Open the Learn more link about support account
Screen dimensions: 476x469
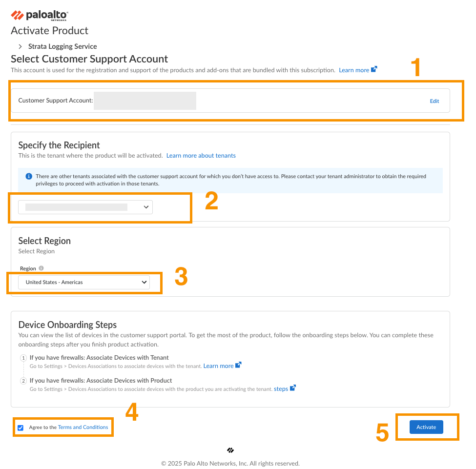click(354, 70)
